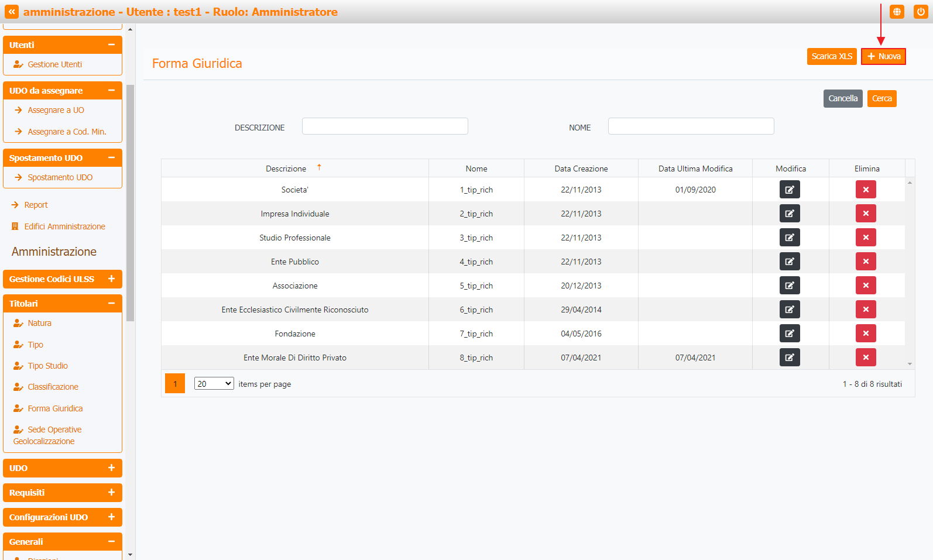Open the items per page dropdown
This screenshot has height=560, width=933.
214,384
